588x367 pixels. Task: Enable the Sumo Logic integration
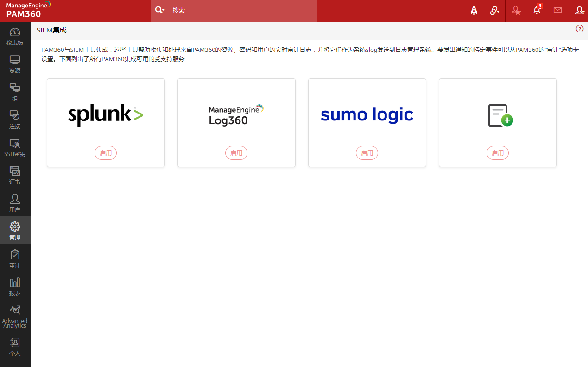[367, 153]
